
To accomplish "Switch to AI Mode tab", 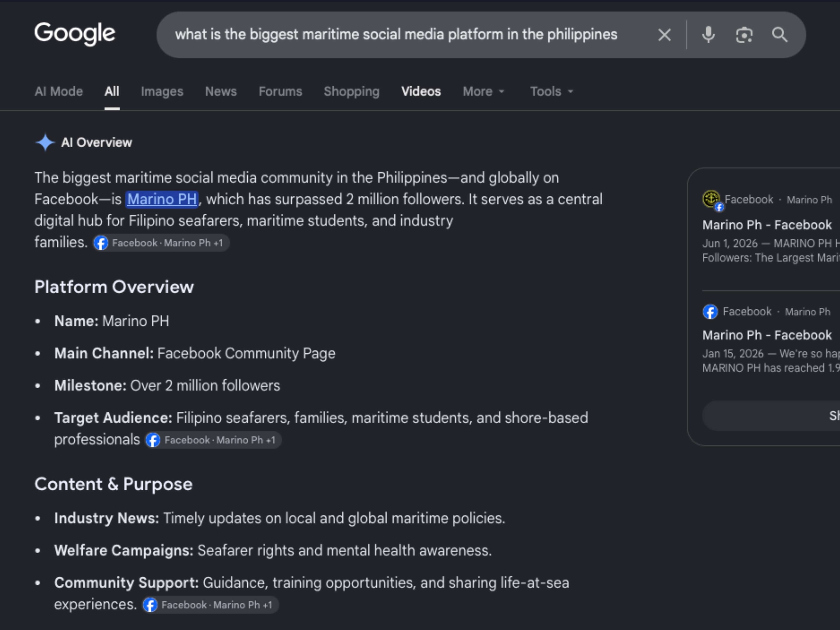I will [58, 91].
